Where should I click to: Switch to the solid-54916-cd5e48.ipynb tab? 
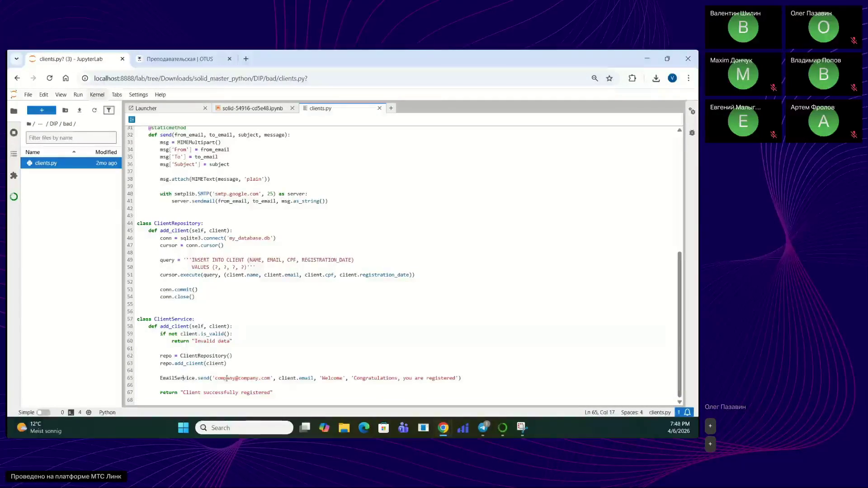(252, 108)
